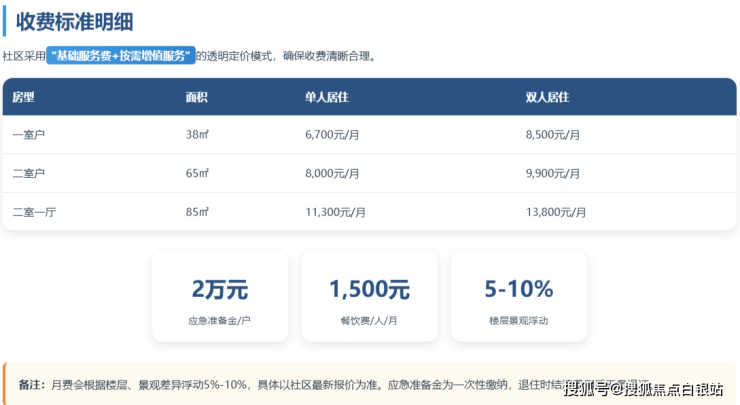Click the 8,500元/月 price cell

pos(555,135)
